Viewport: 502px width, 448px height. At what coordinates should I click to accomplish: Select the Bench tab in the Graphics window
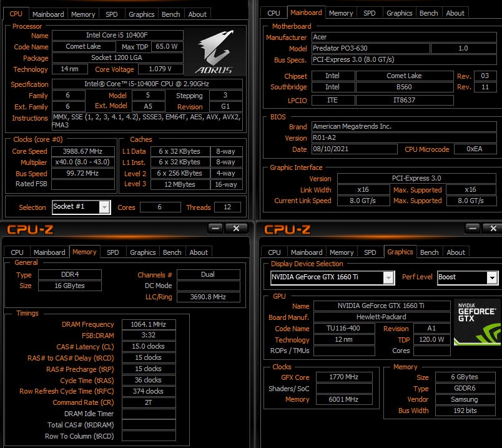(x=429, y=252)
